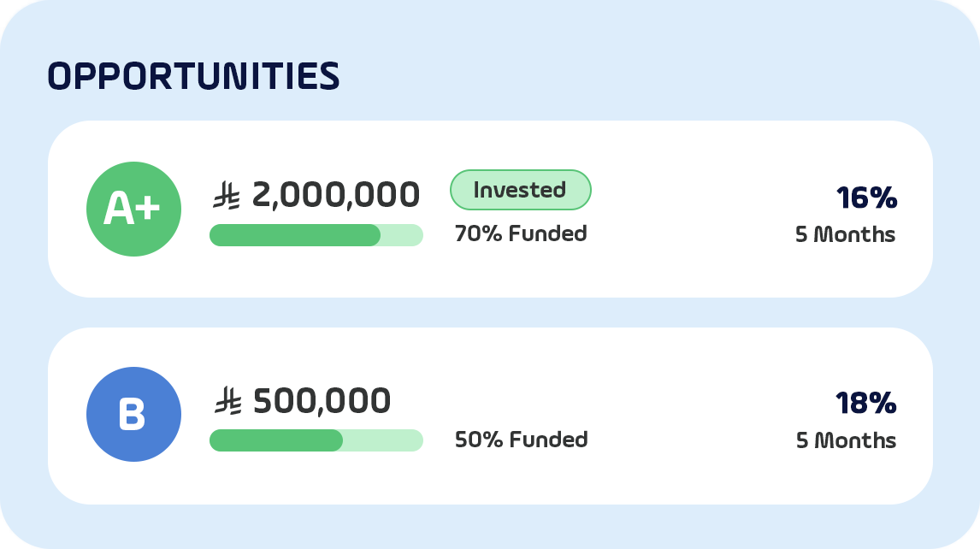The height and width of the screenshot is (549, 980).
Task: Click the 70% Funded label
Action: 521,233
